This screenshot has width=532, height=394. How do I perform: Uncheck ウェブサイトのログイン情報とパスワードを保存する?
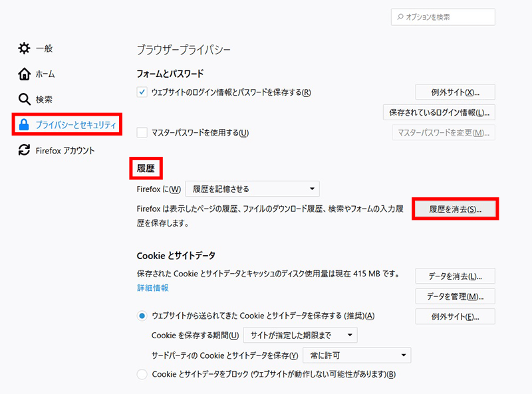(142, 92)
